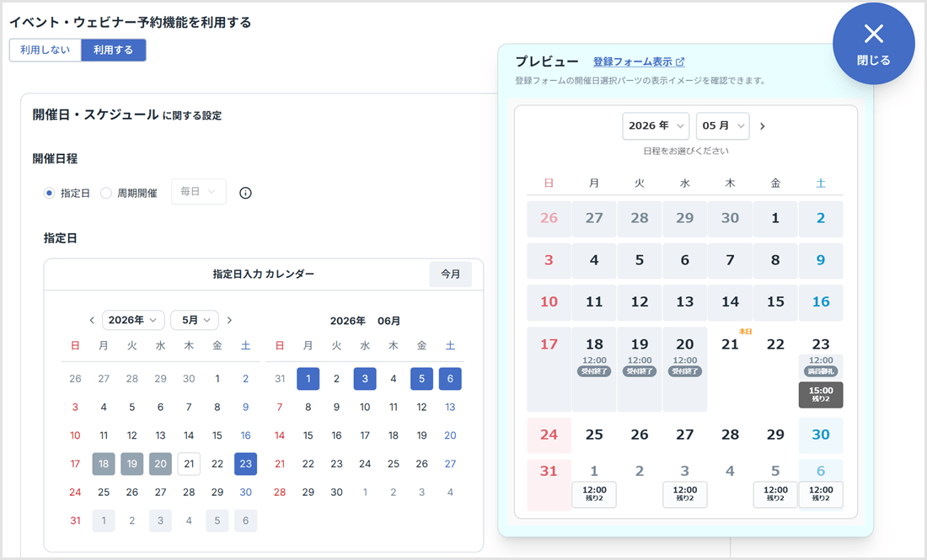Screen dimensions: 927x560
Task: Click June 13 in the June input calendar
Action: pos(450,407)
